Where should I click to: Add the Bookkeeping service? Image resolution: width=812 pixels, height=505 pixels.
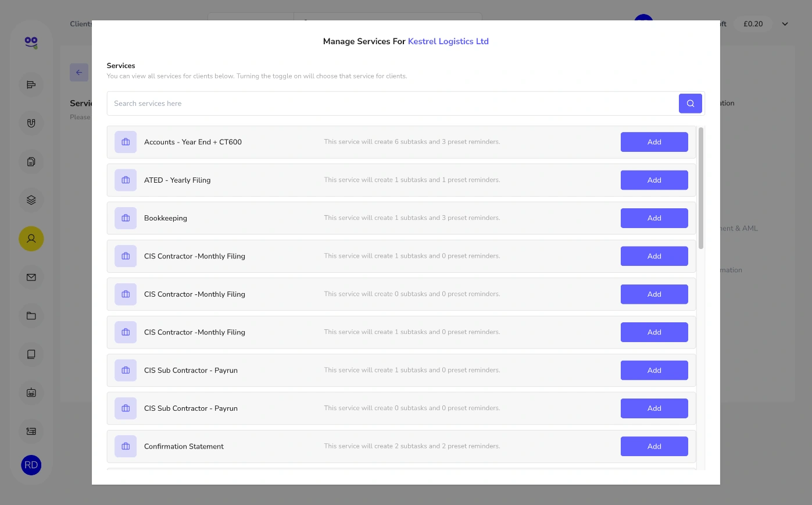[x=654, y=218]
